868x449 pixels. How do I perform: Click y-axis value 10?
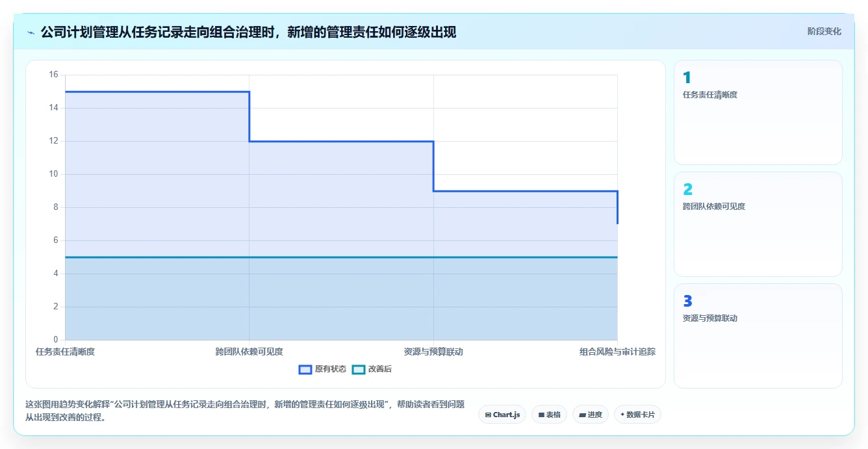53,174
